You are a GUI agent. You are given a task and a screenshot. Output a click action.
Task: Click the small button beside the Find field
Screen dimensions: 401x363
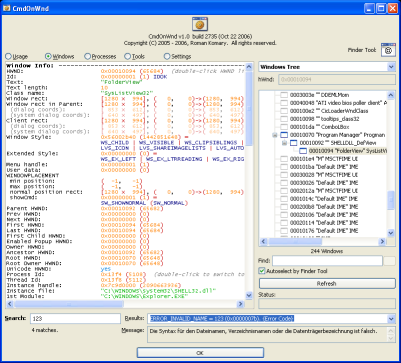coord(389,261)
